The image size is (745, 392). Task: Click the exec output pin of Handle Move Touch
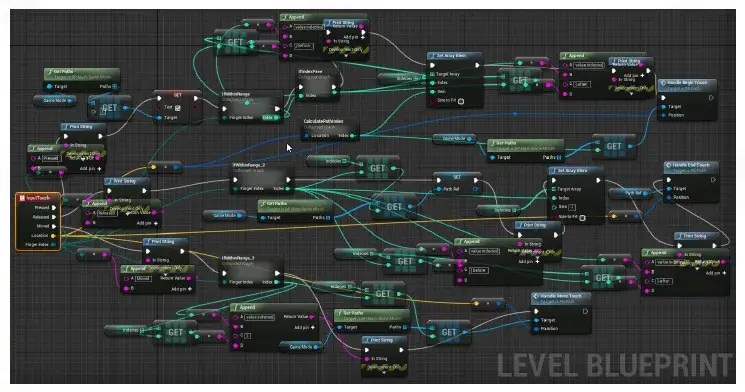tap(585, 311)
